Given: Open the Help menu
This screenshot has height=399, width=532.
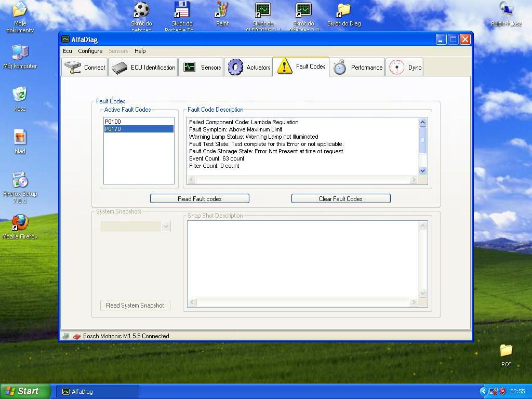Looking at the screenshot, I should tap(140, 51).
